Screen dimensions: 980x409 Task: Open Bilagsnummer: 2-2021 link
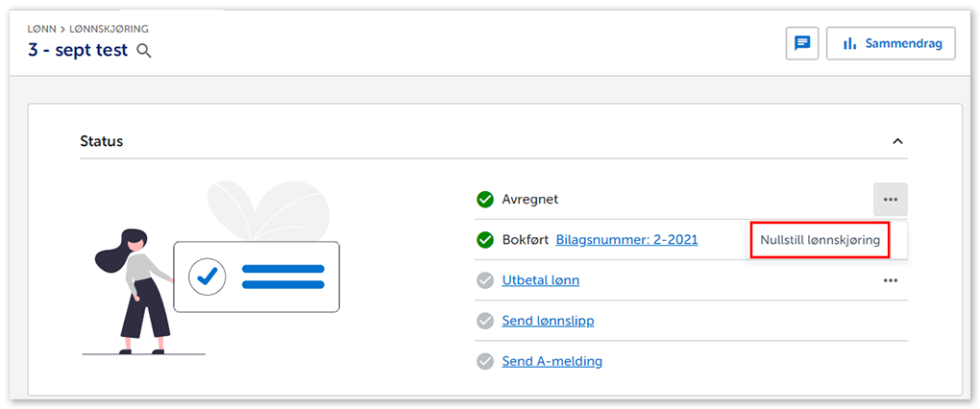626,240
